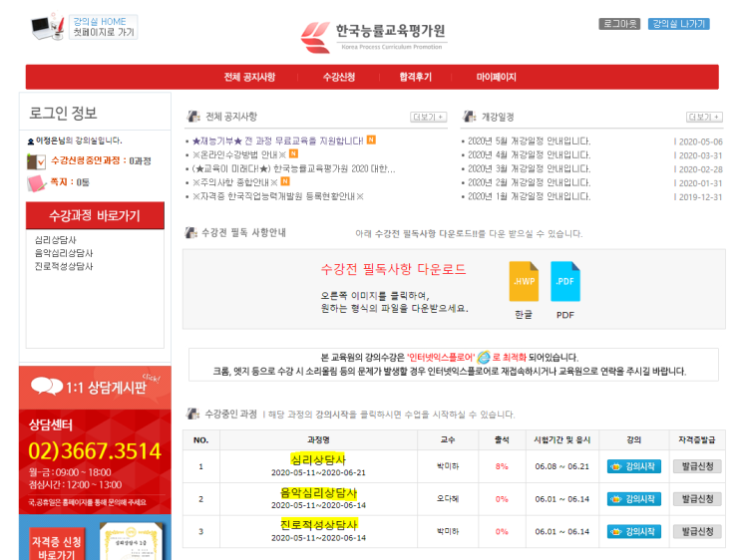
Task: Click the 수강중인 과정 heading icon
Action: click(192, 415)
